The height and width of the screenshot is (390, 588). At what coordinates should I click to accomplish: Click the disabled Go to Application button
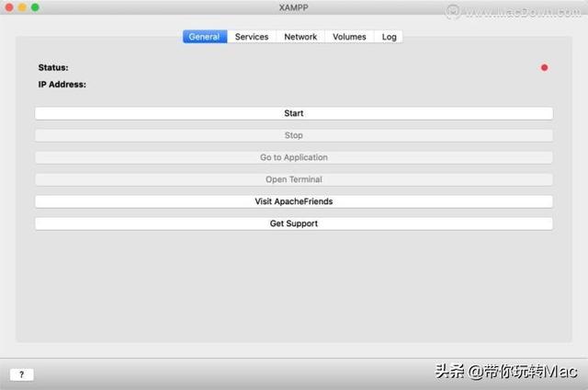pos(294,157)
